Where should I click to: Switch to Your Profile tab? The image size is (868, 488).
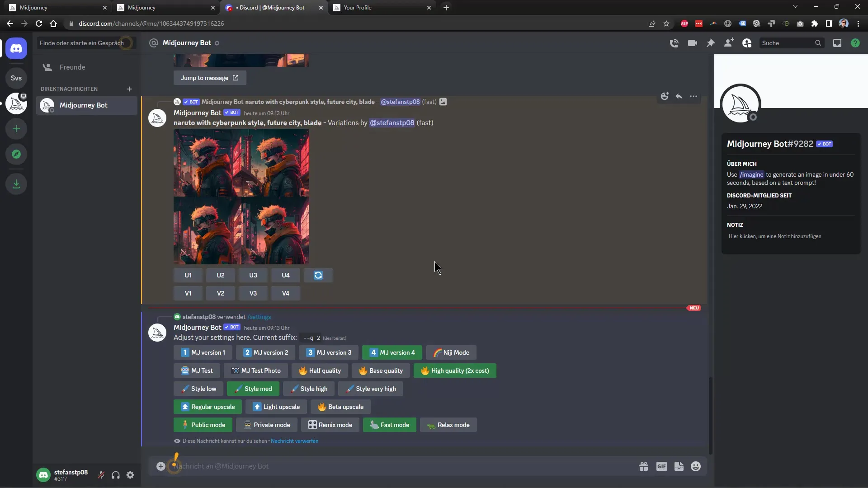(379, 7)
